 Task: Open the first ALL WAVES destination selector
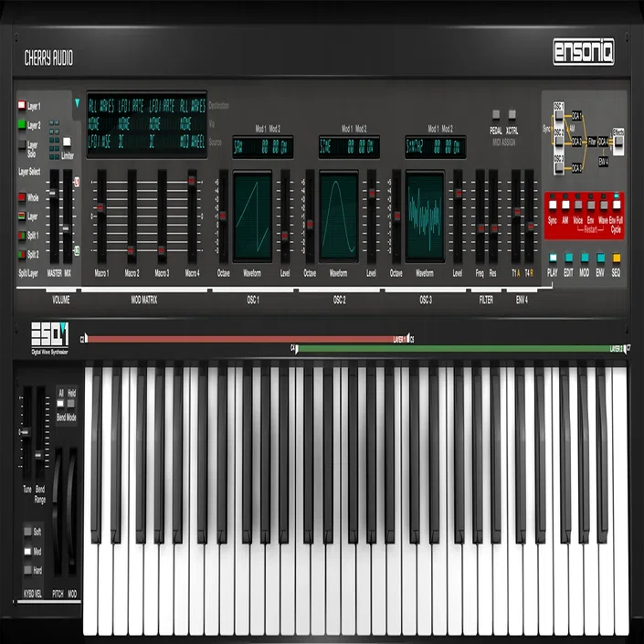tap(101, 106)
